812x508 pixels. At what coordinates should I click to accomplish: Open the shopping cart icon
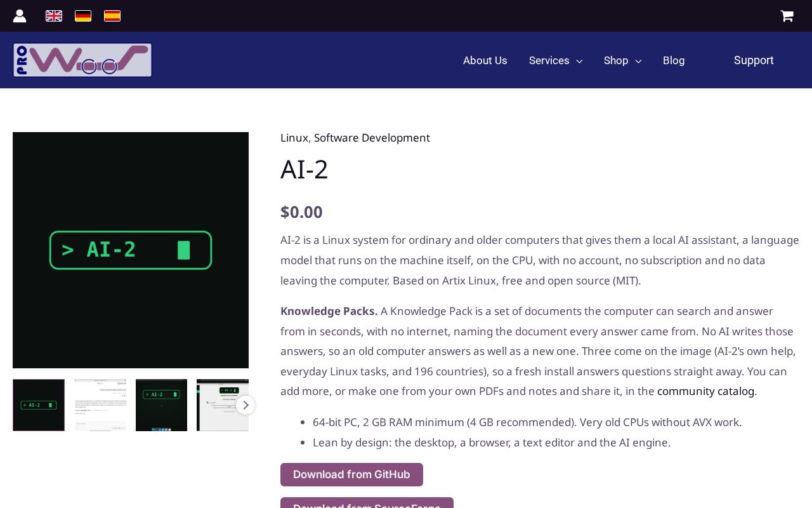coord(787,16)
